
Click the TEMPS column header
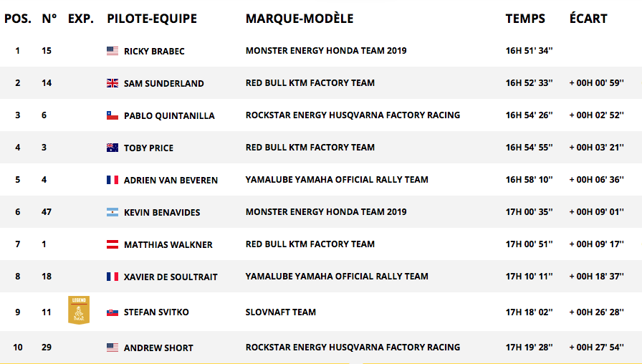[525, 19]
